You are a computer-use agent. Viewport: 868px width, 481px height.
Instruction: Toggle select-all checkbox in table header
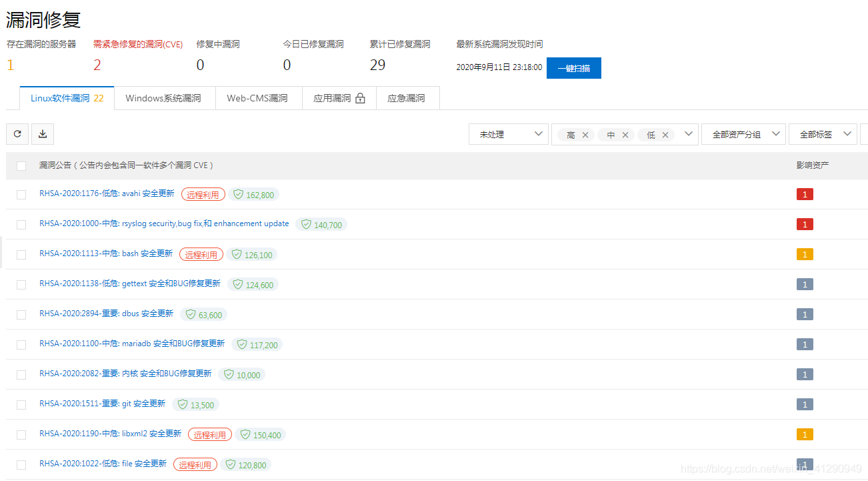point(21,166)
